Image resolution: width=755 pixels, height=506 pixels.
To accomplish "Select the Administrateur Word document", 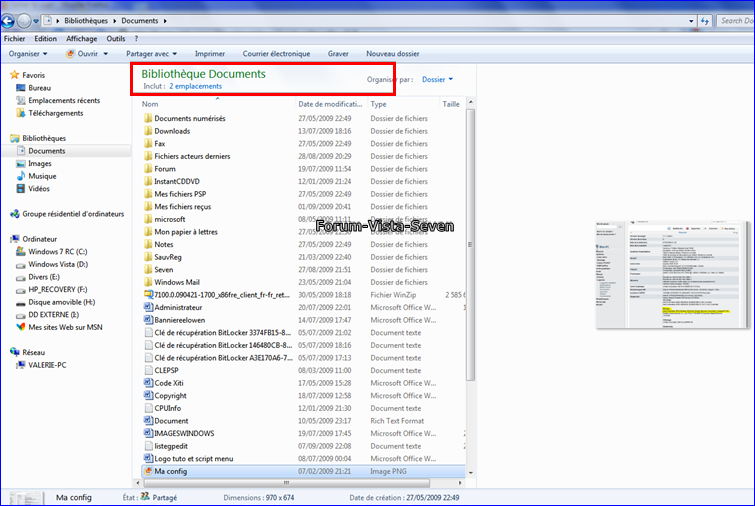I will (178, 308).
